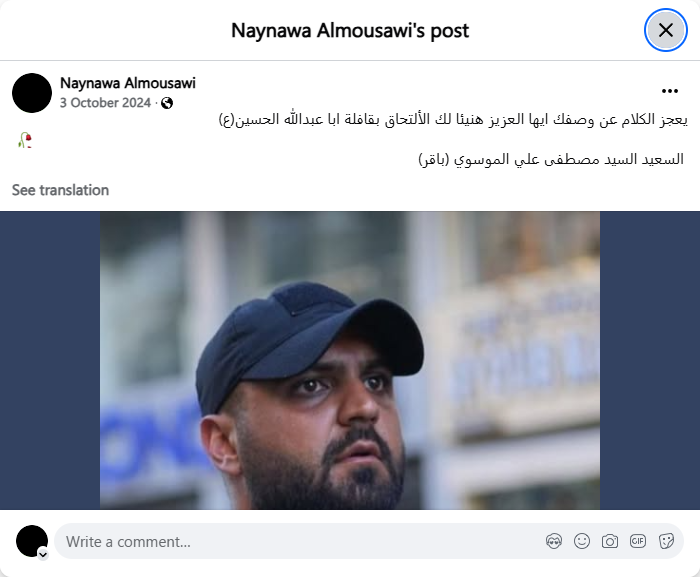Insert an avatar sticker in comment
The image size is (700, 577).
coord(554,541)
